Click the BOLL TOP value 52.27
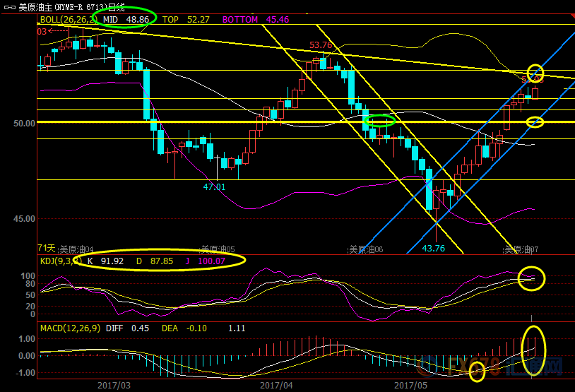This screenshot has height=392, width=575. 198,20
